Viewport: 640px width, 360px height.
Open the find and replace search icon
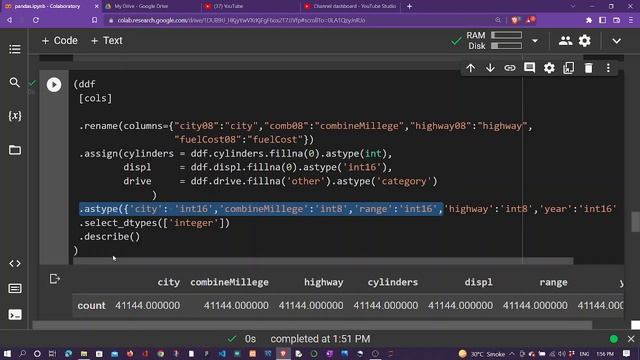pos(15,82)
